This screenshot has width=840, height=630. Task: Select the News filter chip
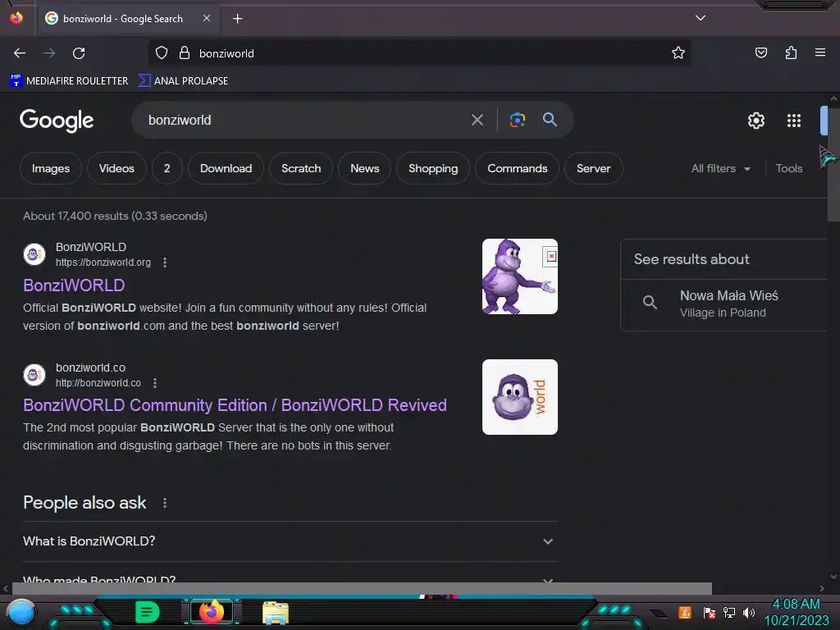(x=365, y=168)
